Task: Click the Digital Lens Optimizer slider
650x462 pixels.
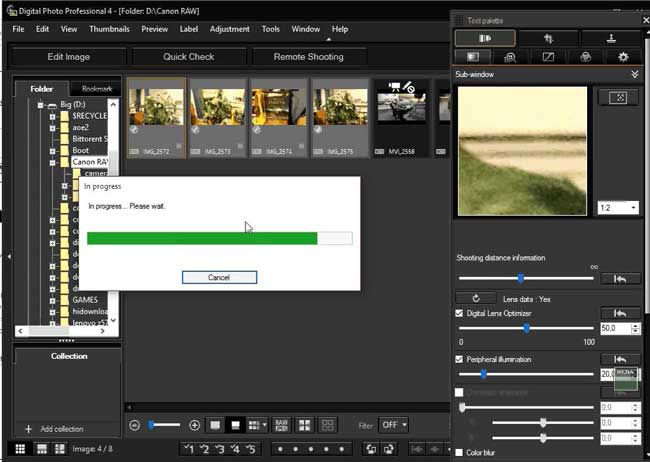Action: [x=526, y=328]
